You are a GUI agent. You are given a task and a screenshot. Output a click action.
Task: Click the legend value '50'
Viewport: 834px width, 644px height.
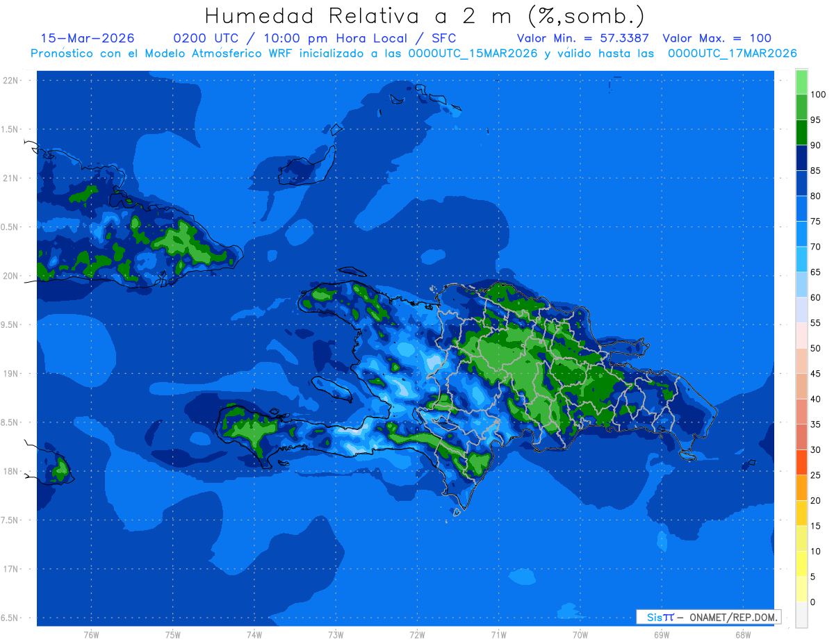click(816, 349)
